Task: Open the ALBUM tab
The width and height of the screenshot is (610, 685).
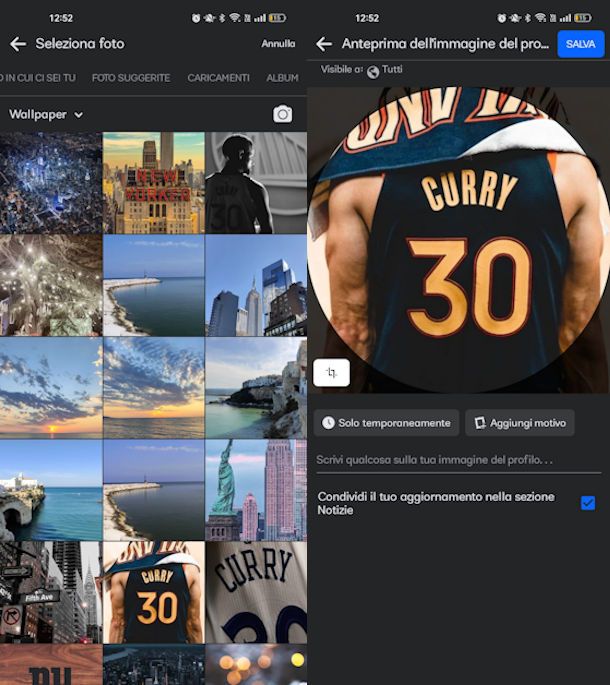Action: 282,78
